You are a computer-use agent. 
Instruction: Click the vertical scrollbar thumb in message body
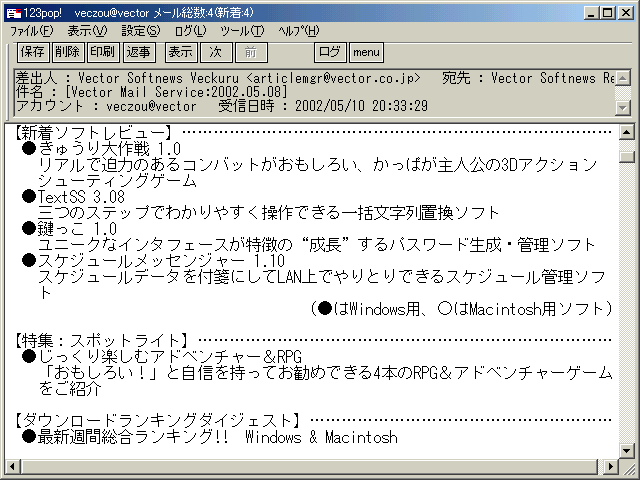[x=627, y=157]
